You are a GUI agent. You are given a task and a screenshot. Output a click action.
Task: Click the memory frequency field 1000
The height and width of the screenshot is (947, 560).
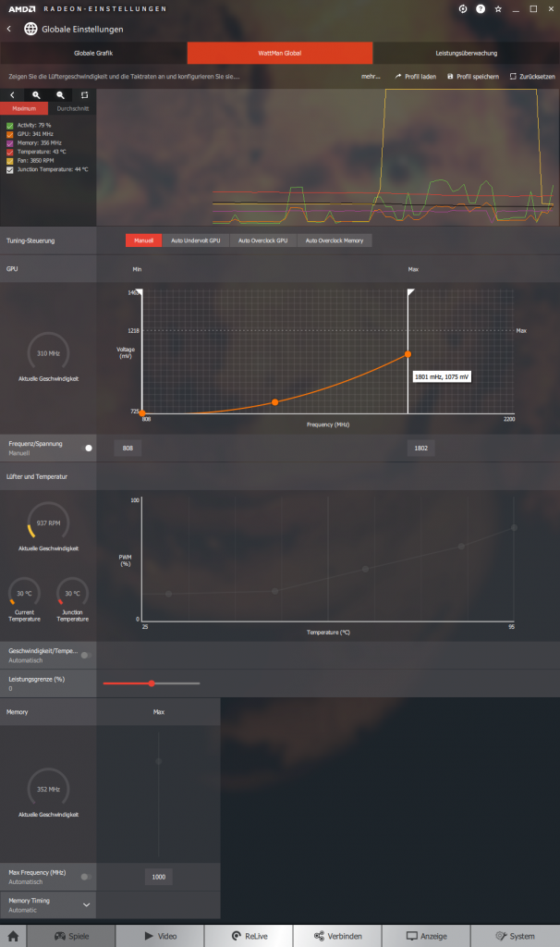159,877
